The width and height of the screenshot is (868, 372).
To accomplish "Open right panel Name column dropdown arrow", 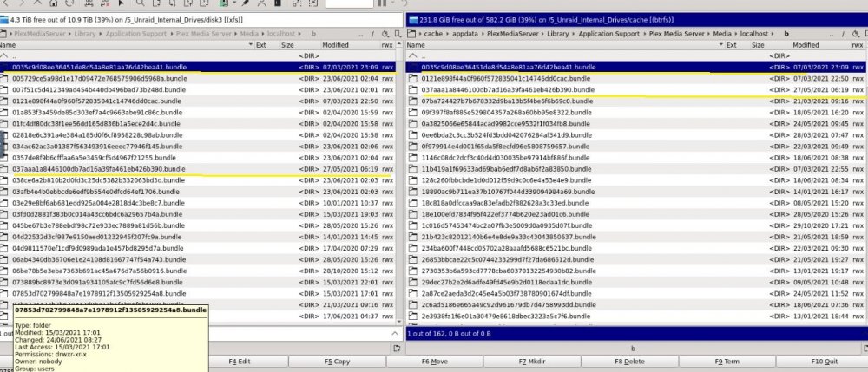I will point(720,45).
